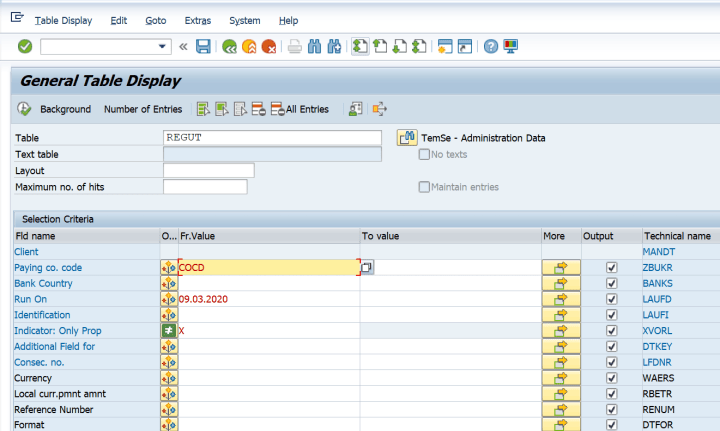Open selection option for Run On

(x=169, y=299)
